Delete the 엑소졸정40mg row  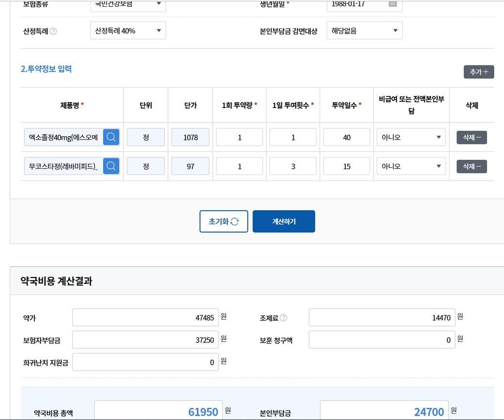(x=472, y=138)
